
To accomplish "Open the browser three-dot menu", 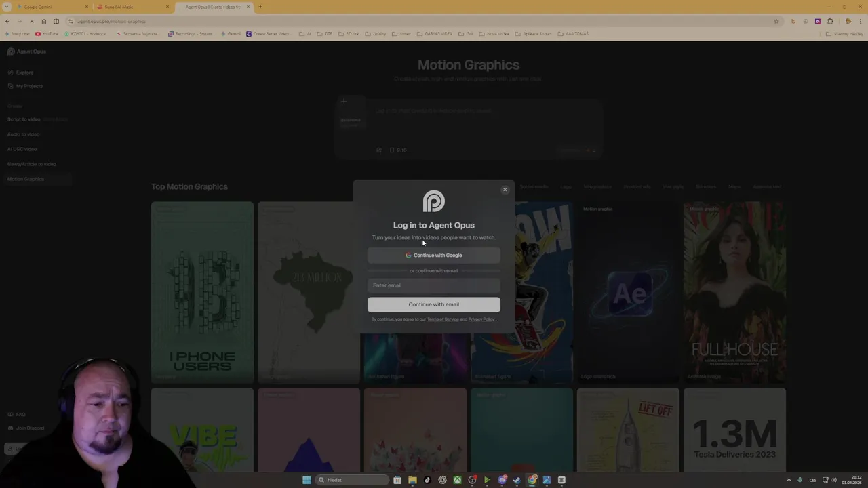I will click(x=861, y=21).
